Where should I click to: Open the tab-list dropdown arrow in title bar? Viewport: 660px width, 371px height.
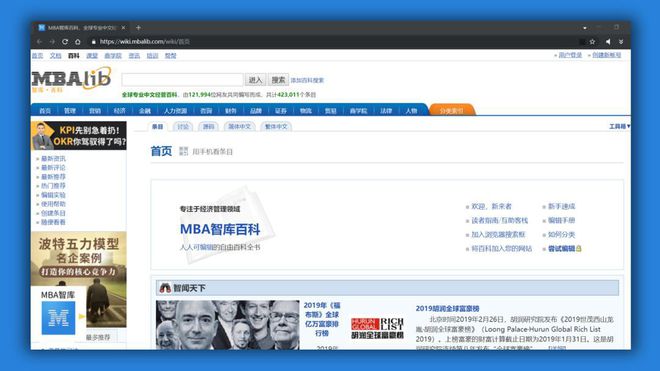(585, 28)
